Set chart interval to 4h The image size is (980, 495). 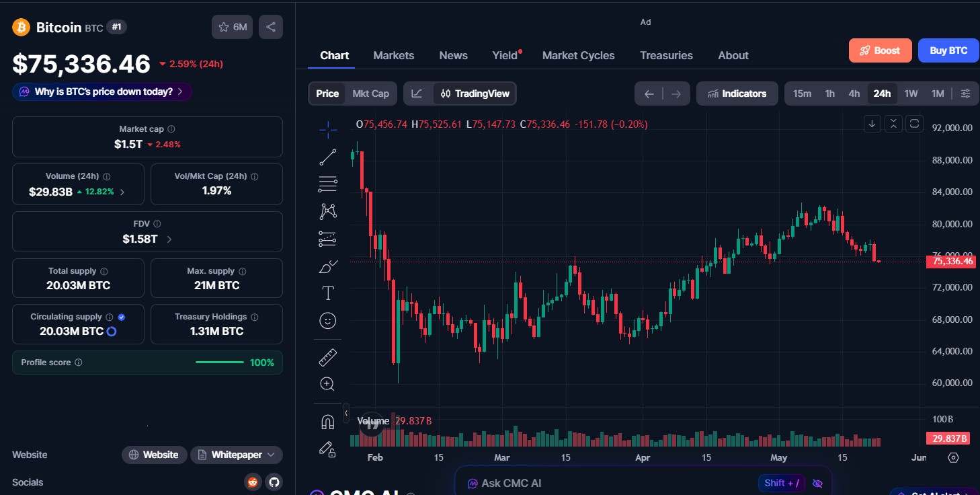[854, 93]
